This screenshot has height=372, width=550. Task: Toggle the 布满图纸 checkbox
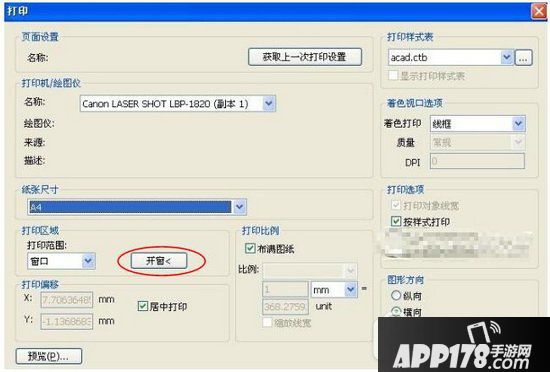(x=250, y=249)
